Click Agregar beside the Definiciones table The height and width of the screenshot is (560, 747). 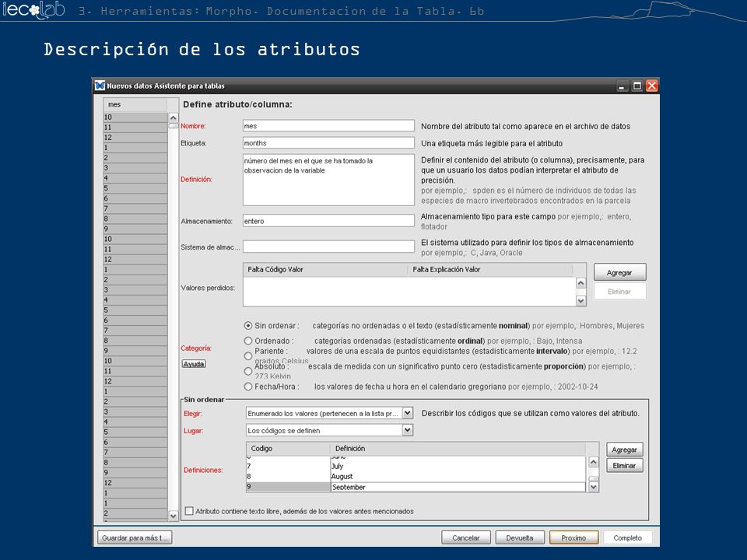[625, 450]
